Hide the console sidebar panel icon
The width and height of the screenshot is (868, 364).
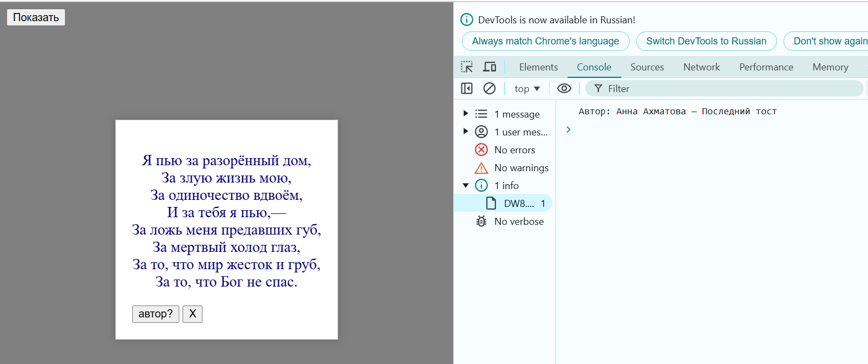[x=467, y=88]
